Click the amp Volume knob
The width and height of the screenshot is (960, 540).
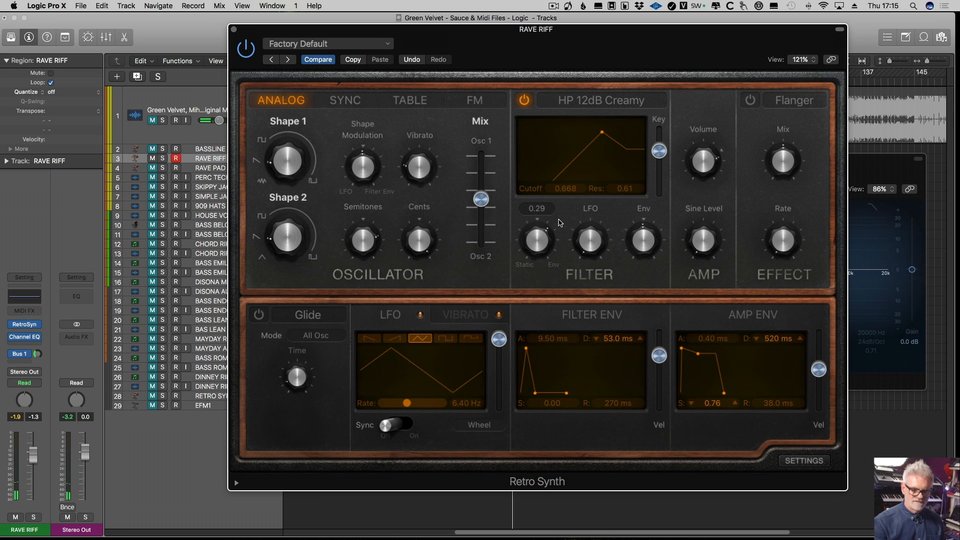pos(703,162)
